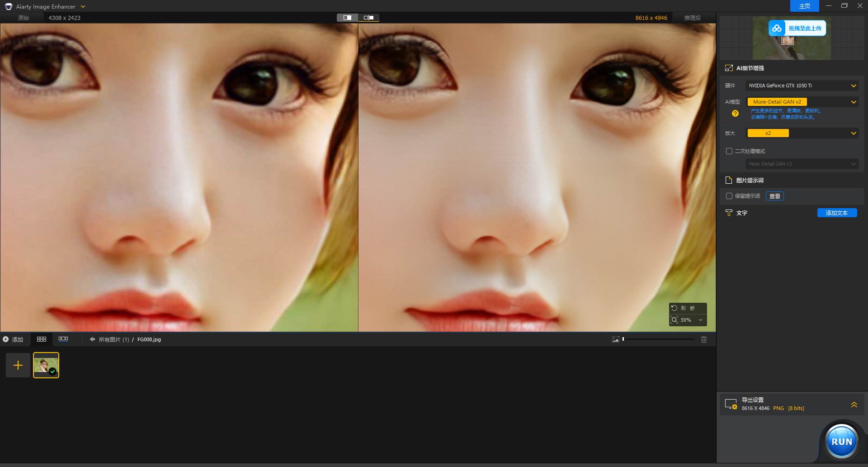Select the FG008.jpg image thumbnail
The width and height of the screenshot is (868, 467).
pyautogui.click(x=46, y=365)
